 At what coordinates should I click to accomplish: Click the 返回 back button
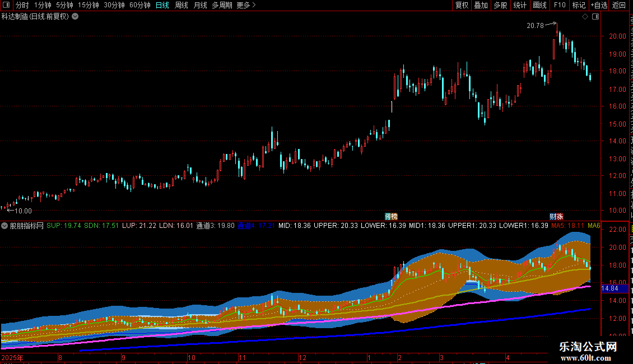tap(619, 5)
